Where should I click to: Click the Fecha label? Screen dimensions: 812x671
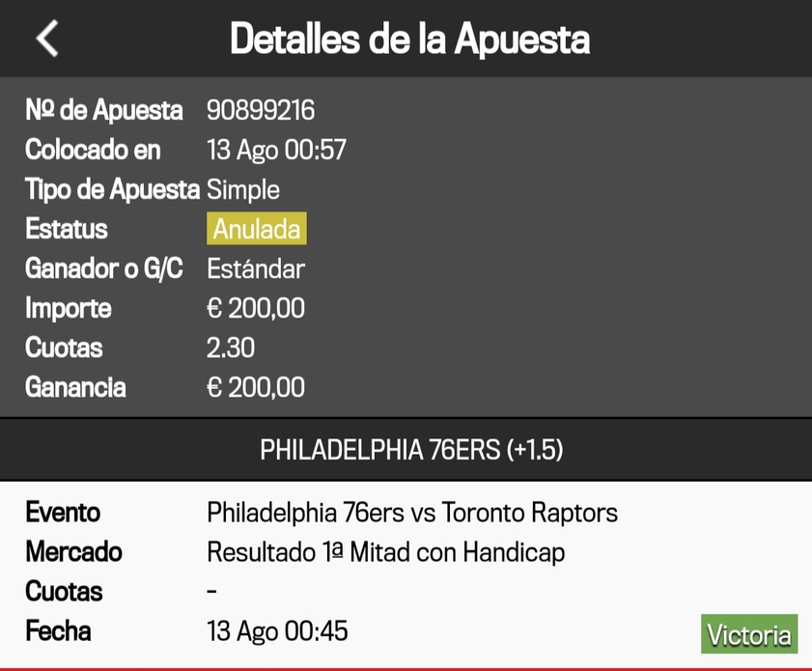point(58,631)
